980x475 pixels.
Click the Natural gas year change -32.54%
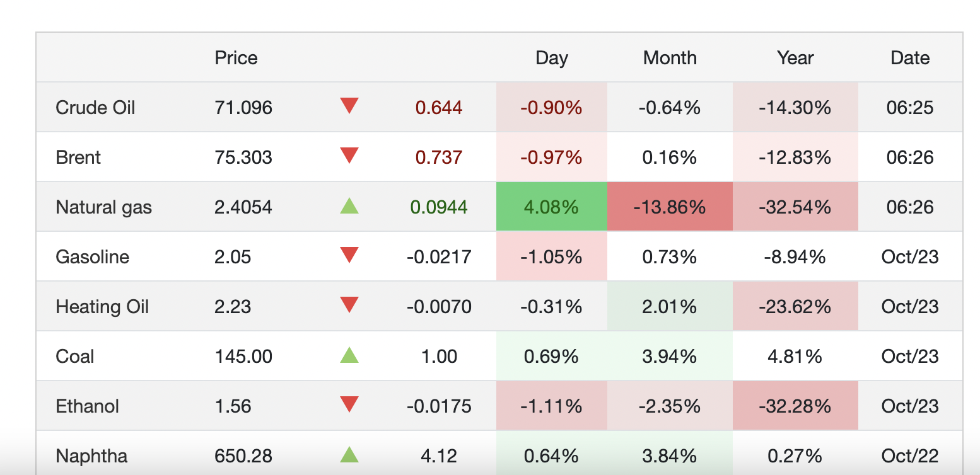[795, 207]
